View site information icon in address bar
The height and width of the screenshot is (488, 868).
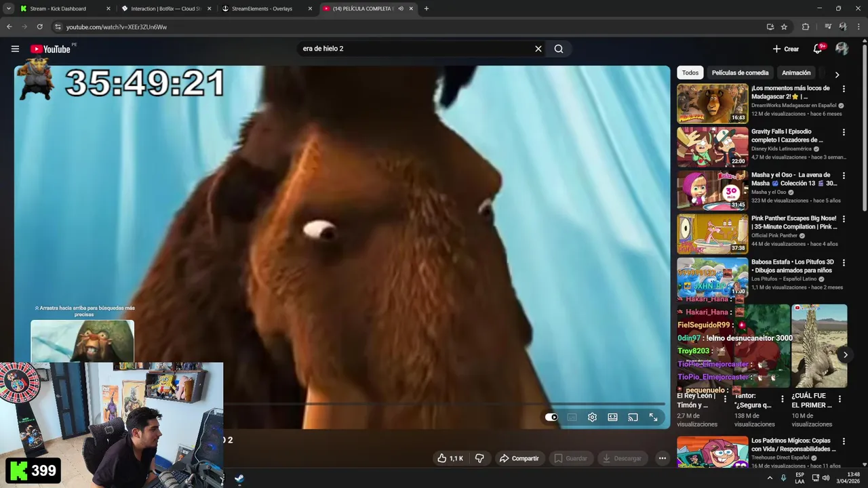click(58, 27)
